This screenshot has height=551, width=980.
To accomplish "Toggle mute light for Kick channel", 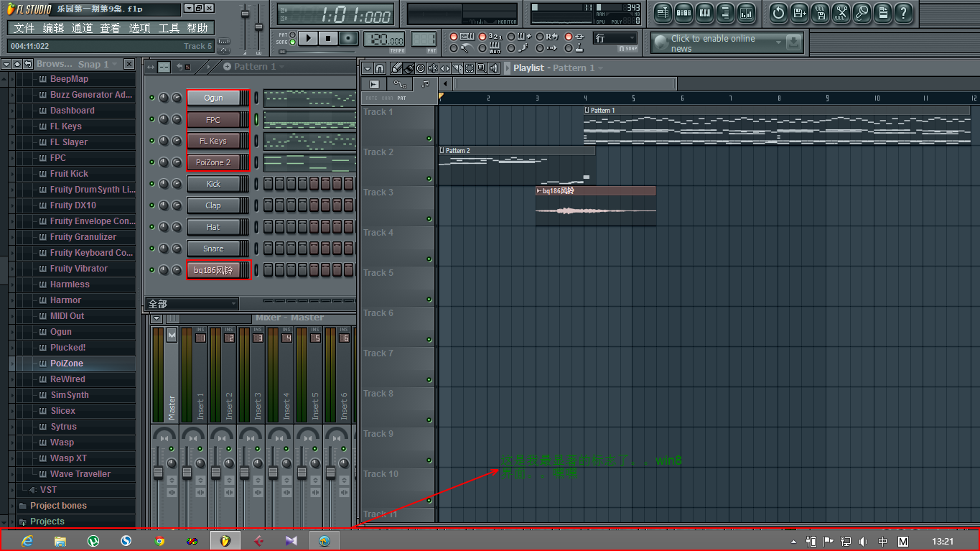I will 151,184.
